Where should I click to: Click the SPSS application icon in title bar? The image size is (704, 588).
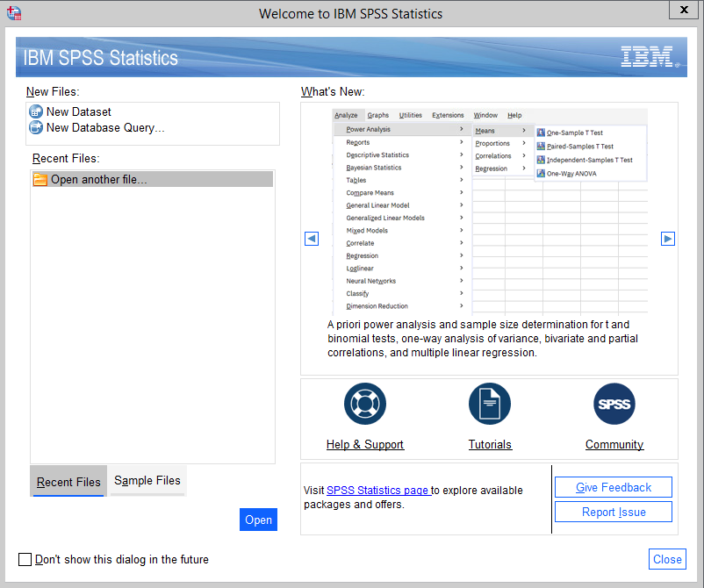tap(14, 13)
